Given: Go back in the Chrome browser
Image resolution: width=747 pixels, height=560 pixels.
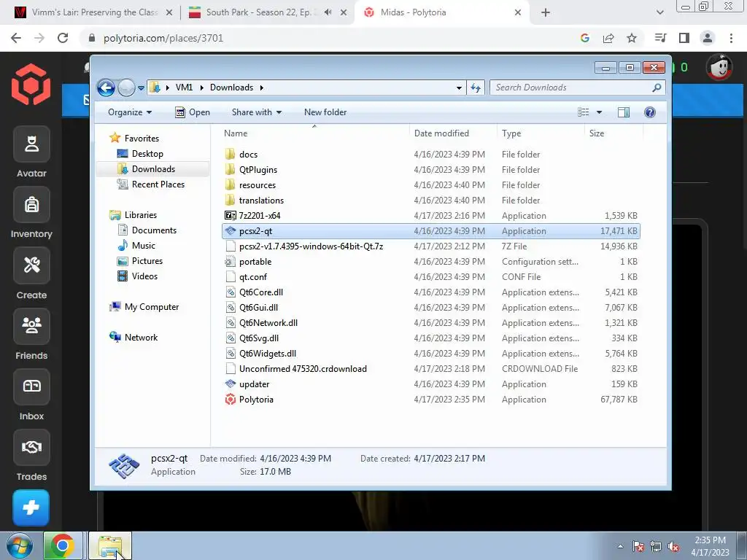Looking at the screenshot, I should click(16, 38).
